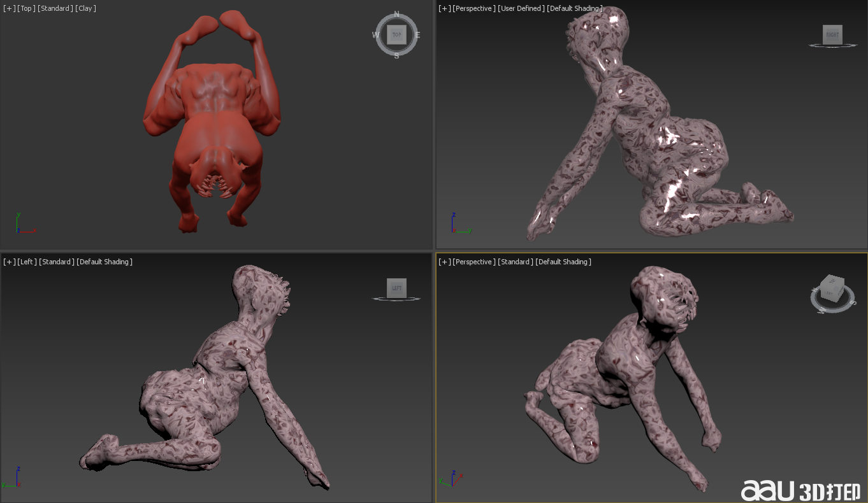
Task: Click the RIGHT face of the ViewCube
Action: click(x=832, y=35)
